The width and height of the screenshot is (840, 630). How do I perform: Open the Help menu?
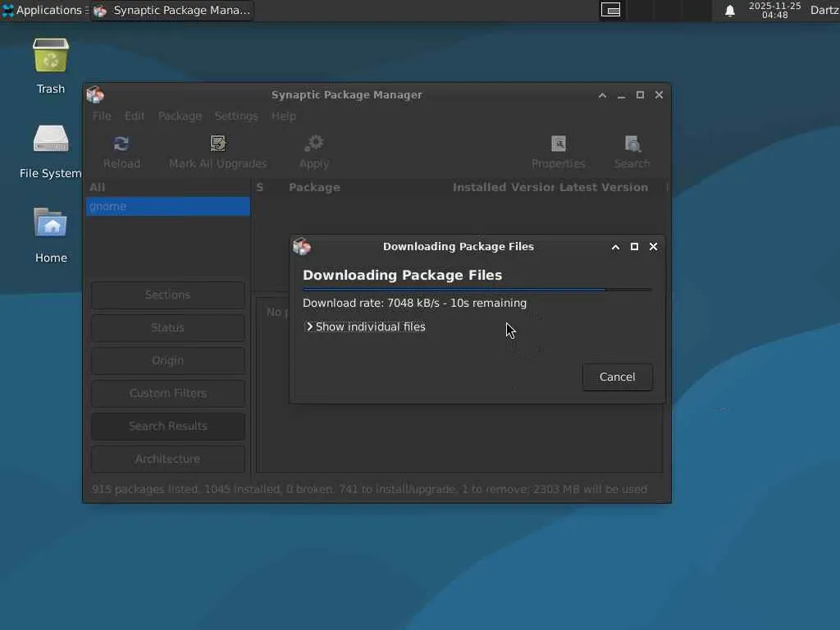pyautogui.click(x=283, y=116)
